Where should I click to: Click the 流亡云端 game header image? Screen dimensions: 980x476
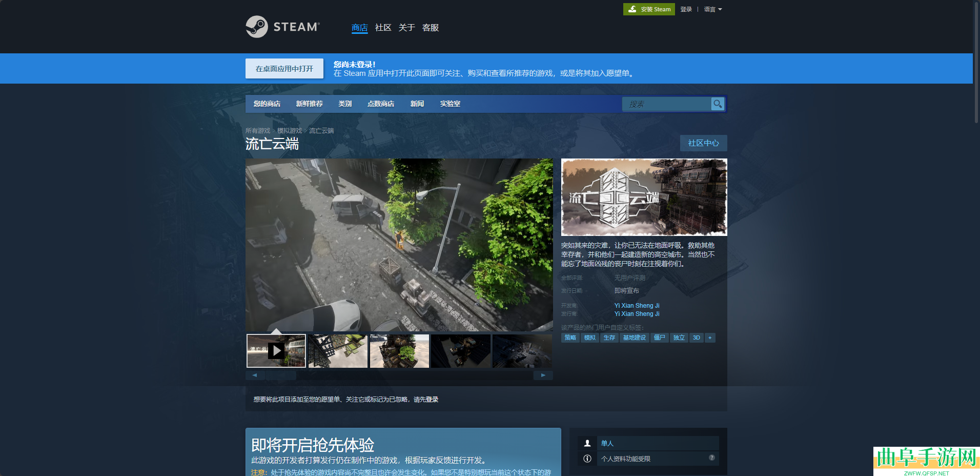(x=644, y=197)
